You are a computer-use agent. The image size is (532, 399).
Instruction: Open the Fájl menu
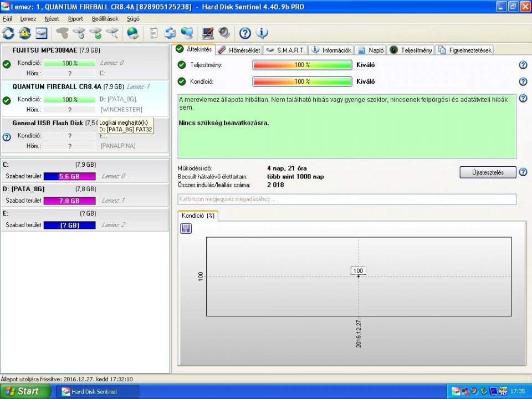coord(7,19)
